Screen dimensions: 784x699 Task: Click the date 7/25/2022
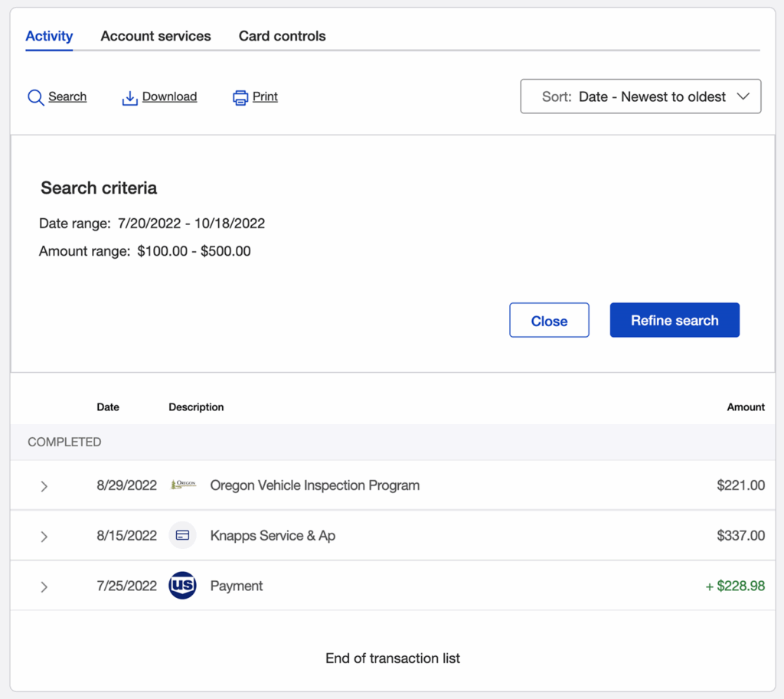click(x=126, y=586)
